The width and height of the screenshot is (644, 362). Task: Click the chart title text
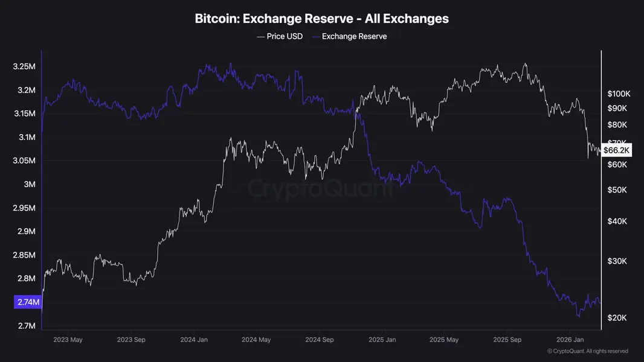321,19
